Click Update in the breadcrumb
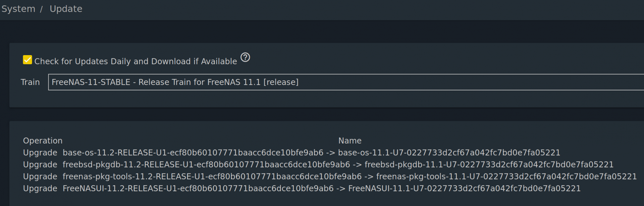Screen dimensions: 644x206 tap(66, 9)
